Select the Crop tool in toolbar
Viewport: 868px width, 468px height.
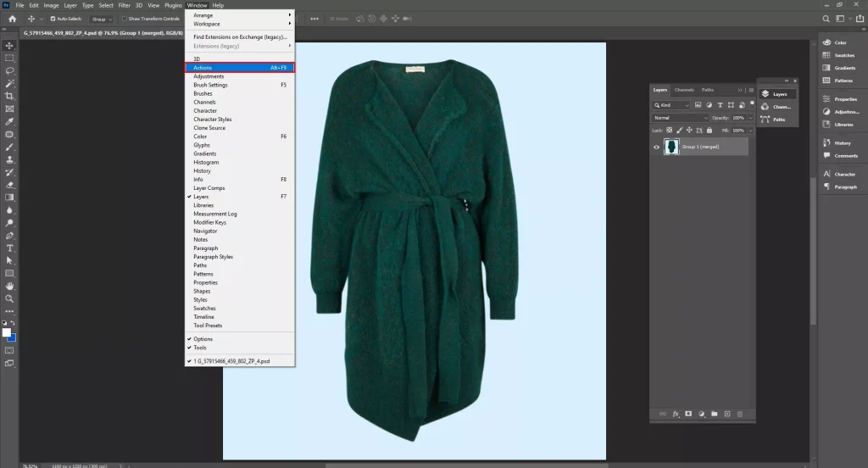click(x=9, y=97)
